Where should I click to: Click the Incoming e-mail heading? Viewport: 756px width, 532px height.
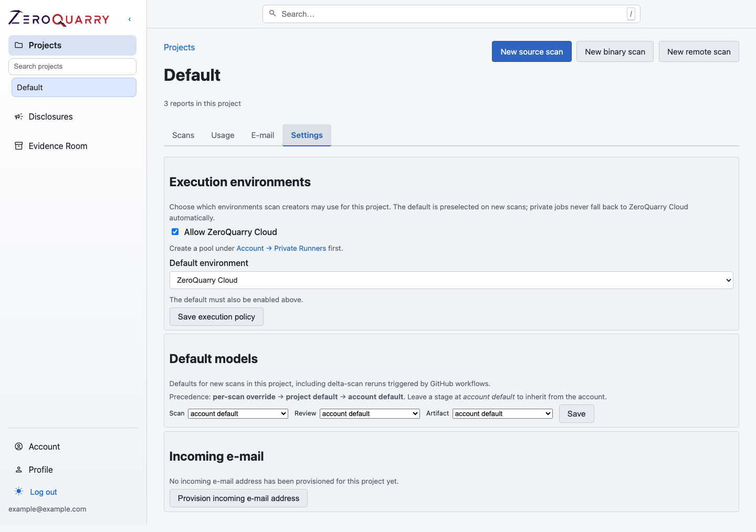click(x=217, y=456)
